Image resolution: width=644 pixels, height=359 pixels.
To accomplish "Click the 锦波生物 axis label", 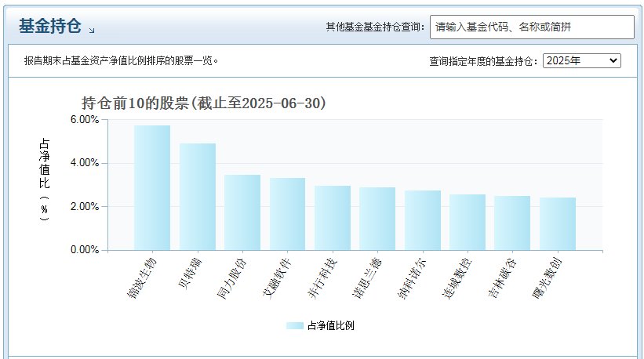I will pyautogui.click(x=143, y=278).
